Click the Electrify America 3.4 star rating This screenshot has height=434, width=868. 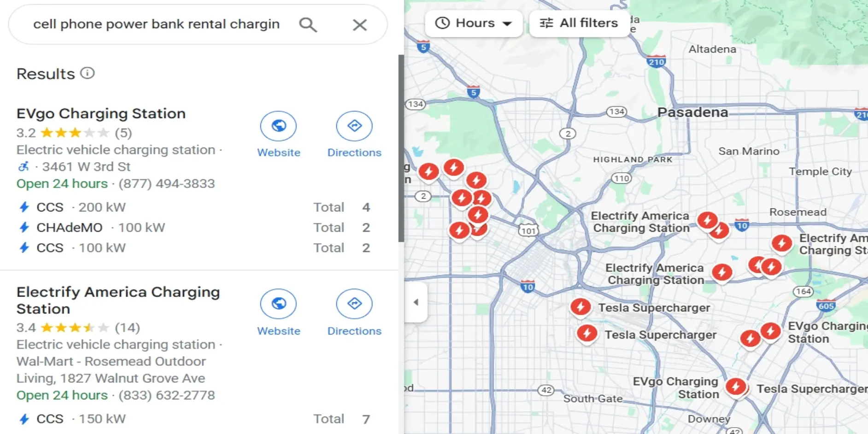pos(63,328)
